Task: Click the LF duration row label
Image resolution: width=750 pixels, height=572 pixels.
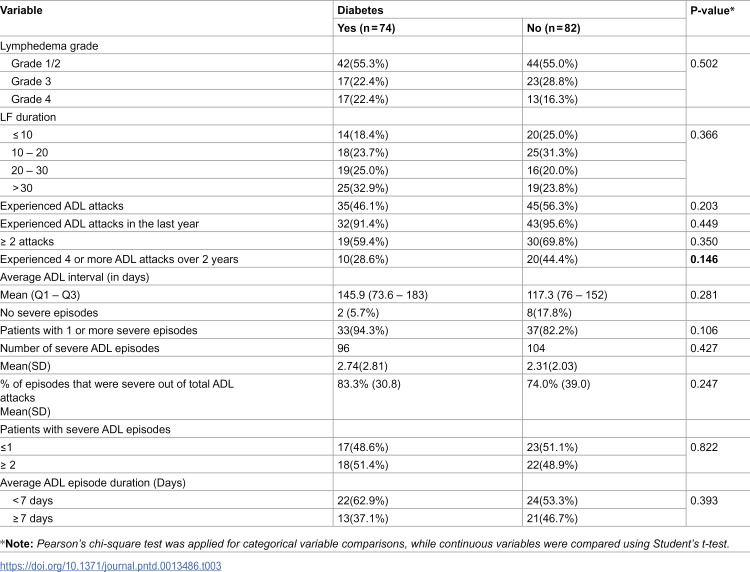Action: pyautogui.click(x=35, y=117)
